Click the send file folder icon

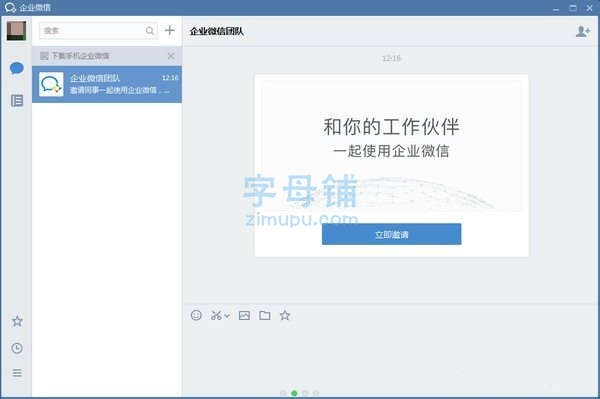point(264,316)
